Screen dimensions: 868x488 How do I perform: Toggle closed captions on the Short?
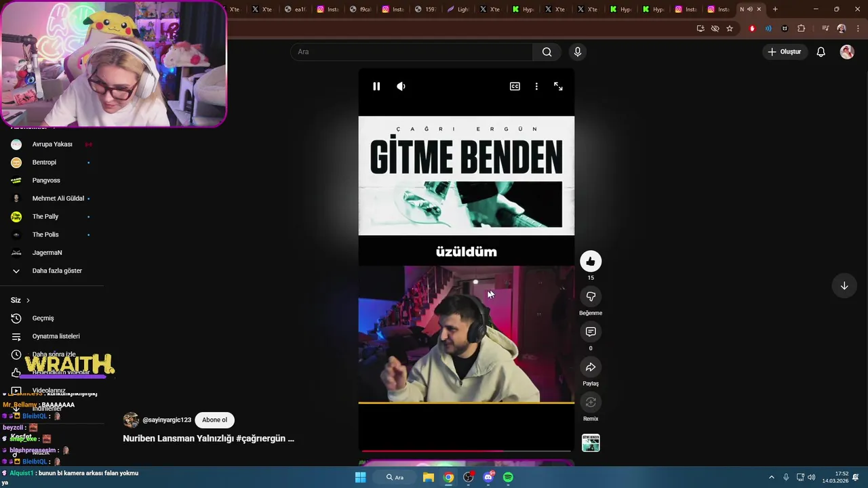tap(515, 86)
